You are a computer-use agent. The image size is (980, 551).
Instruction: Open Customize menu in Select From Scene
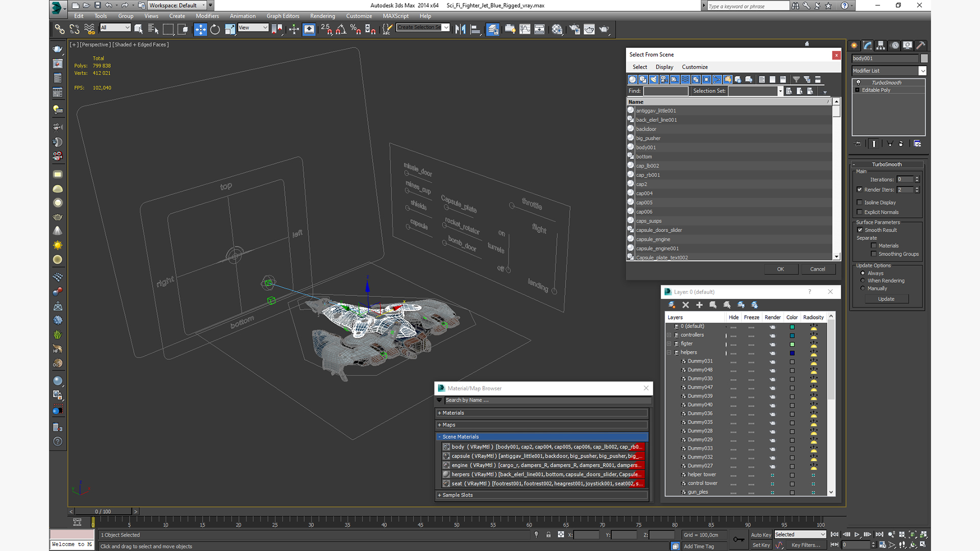click(695, 67)
